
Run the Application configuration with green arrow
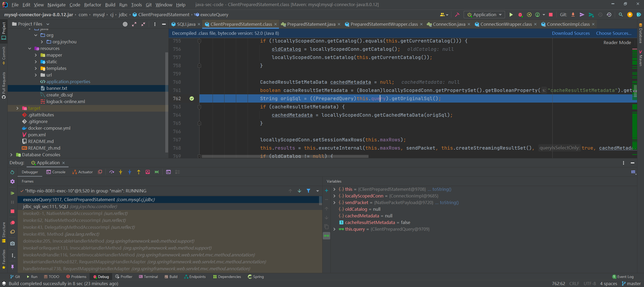pos(511,15)
